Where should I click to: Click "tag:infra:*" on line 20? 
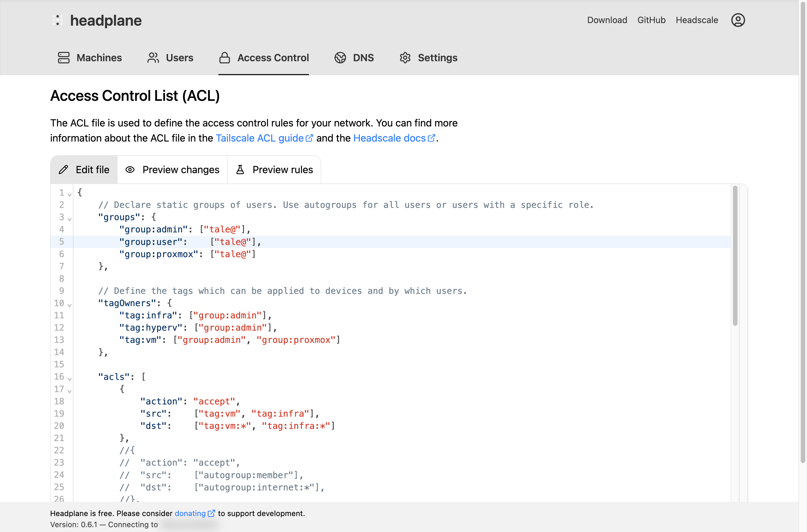tap(296, 426)
